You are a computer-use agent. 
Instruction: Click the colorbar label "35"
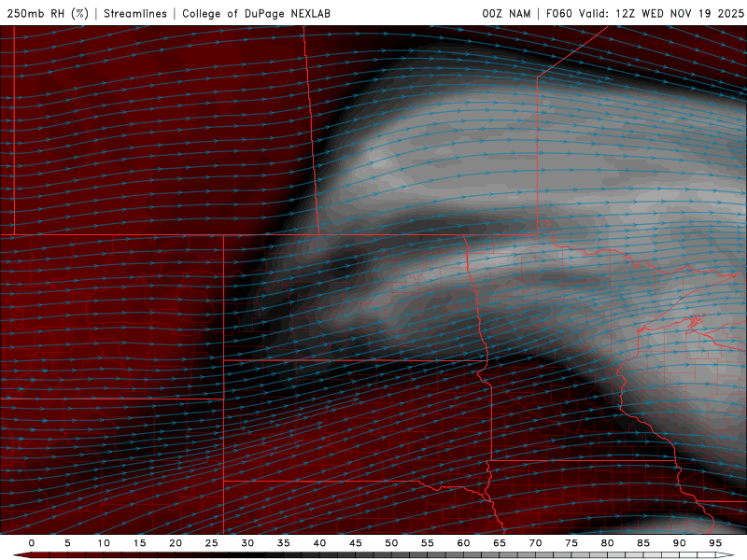point(284,543)
